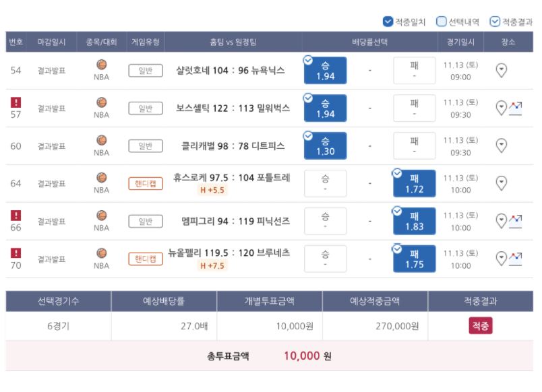
Task: Click red alert icon for game 70
Action: [x=16, y=253]
